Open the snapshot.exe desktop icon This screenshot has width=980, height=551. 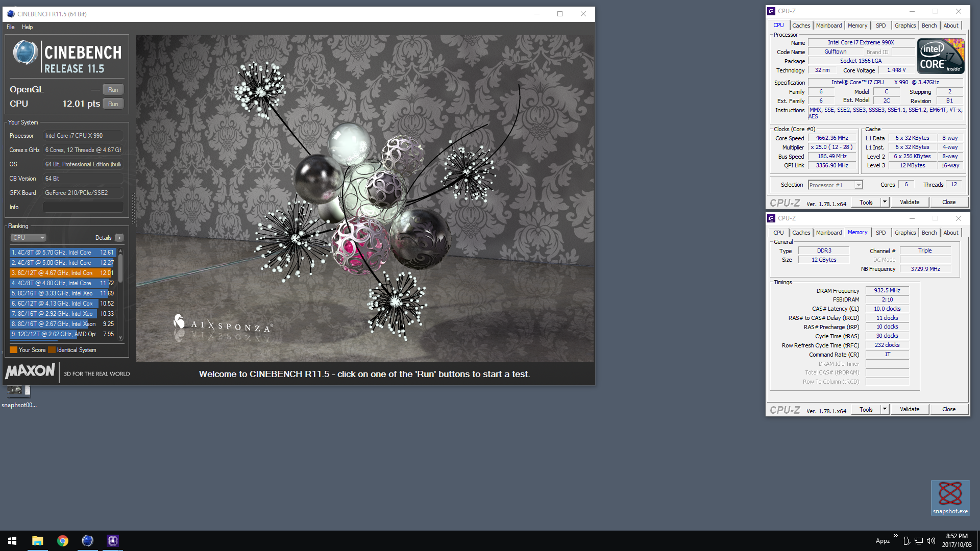tap(950, 498)
